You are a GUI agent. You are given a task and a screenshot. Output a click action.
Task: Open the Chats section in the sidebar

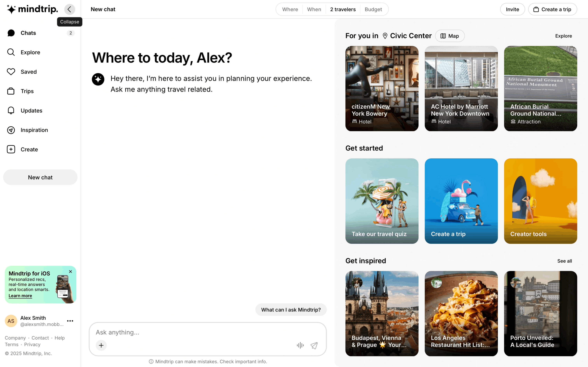(28, 33)
